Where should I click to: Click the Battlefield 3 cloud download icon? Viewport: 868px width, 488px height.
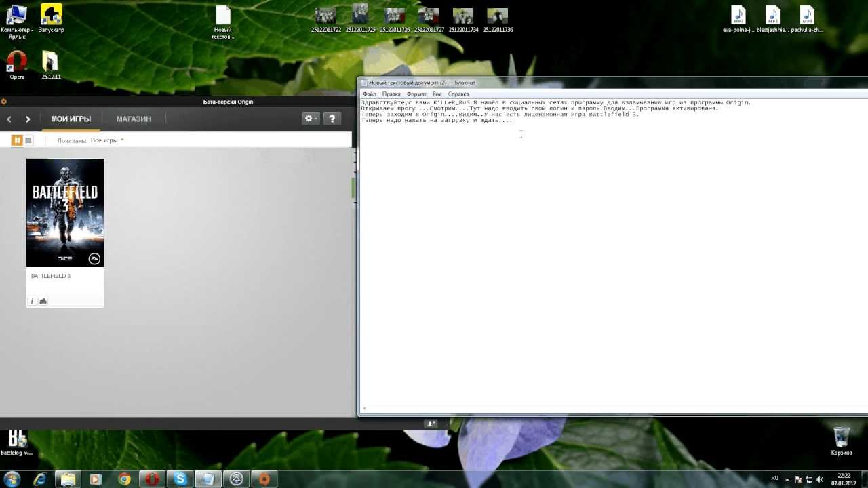click(x=43, y=301)
